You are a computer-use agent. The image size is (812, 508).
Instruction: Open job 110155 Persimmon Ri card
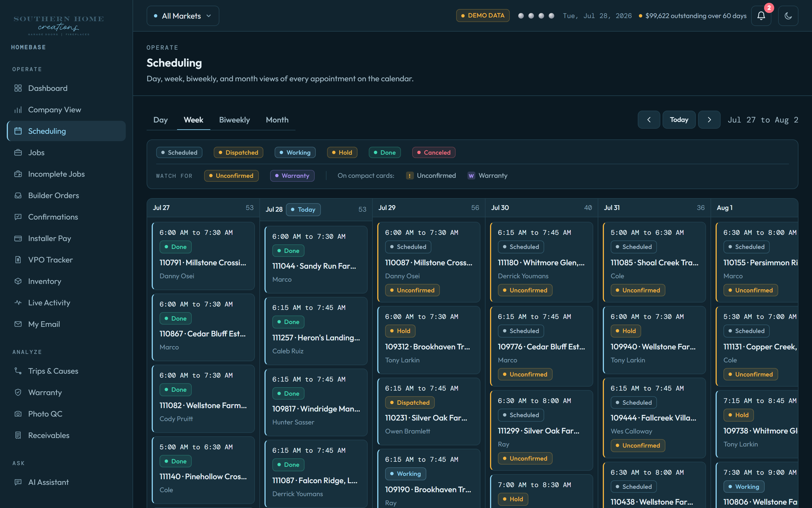[x=757, y=262]
